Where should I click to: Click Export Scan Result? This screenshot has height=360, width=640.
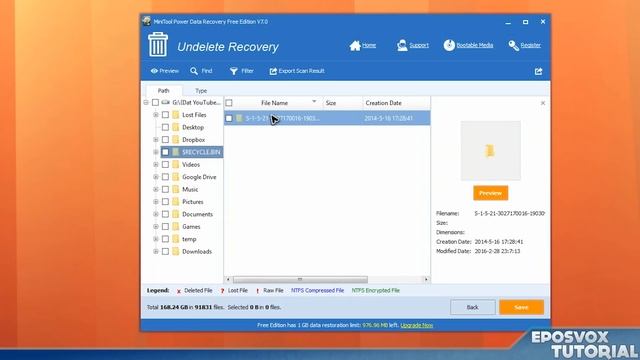pos(297,71)
